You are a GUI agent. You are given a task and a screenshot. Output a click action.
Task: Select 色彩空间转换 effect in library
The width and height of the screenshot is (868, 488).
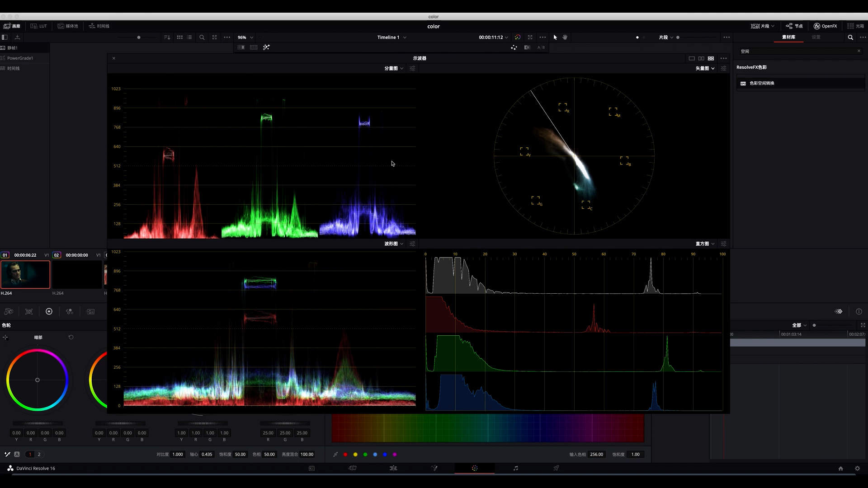coord(762,83)
